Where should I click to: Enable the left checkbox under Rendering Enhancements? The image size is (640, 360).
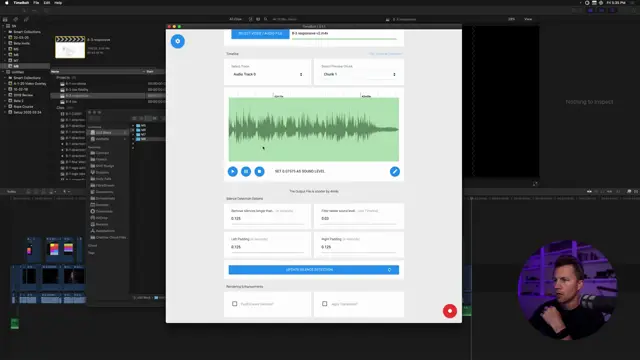pos(235,304)
